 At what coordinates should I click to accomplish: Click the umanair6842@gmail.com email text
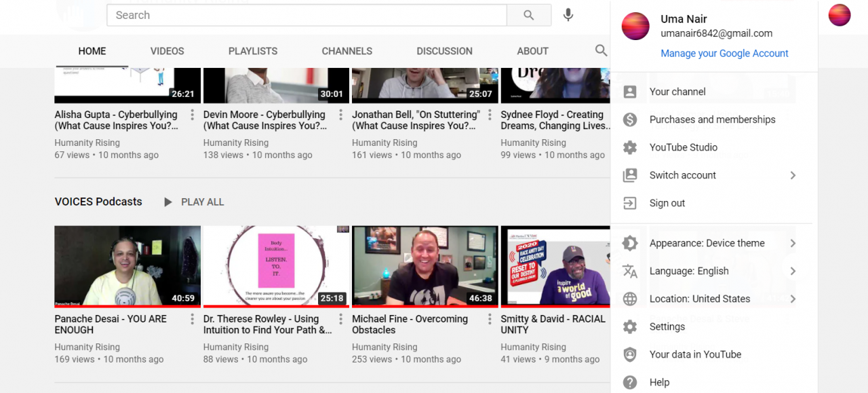(x=717, y=33)
